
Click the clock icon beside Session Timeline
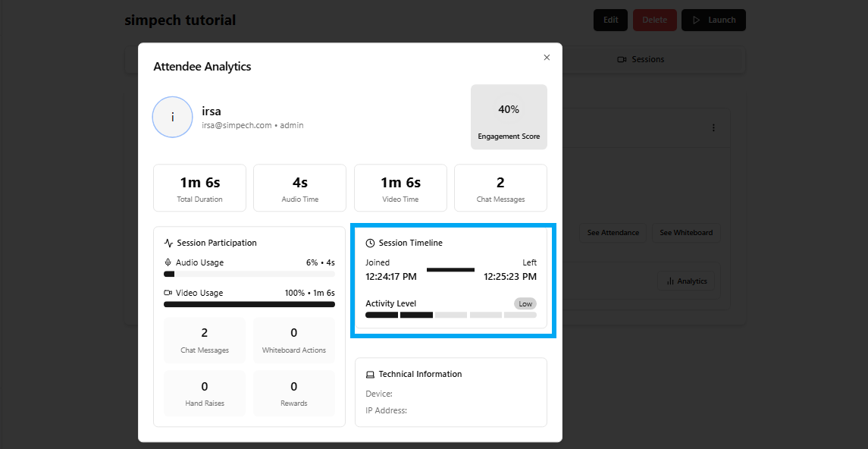[x=370, y=243]
